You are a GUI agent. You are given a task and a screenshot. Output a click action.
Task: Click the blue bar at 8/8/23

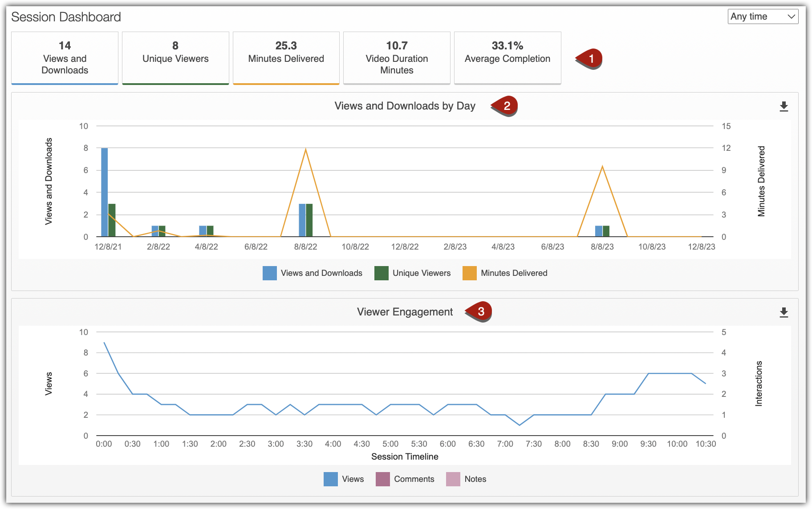(x=599, y=231)
